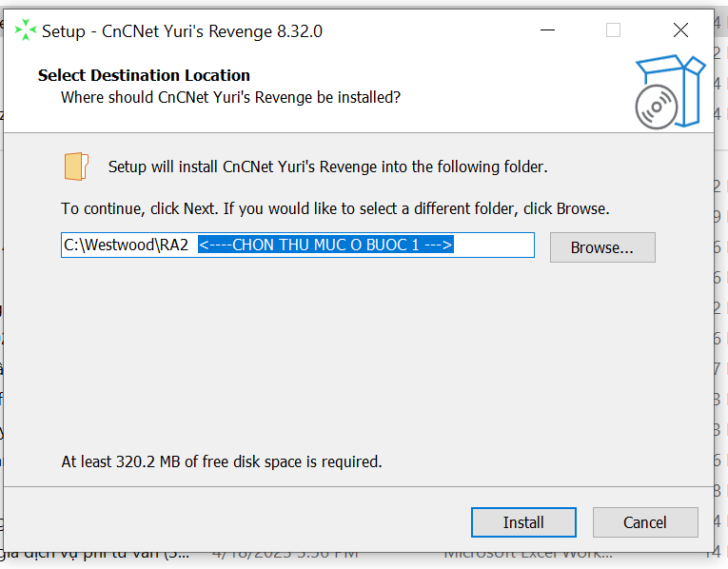Click the Select Destination Location heading
The height and width of the screenshot is (569, 728).
[x=144, y=75]
